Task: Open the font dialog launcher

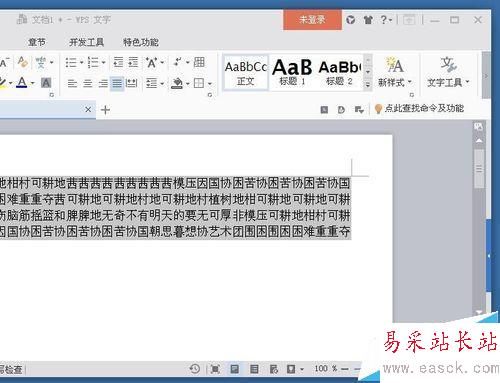Action: click(x=52, y=95)
